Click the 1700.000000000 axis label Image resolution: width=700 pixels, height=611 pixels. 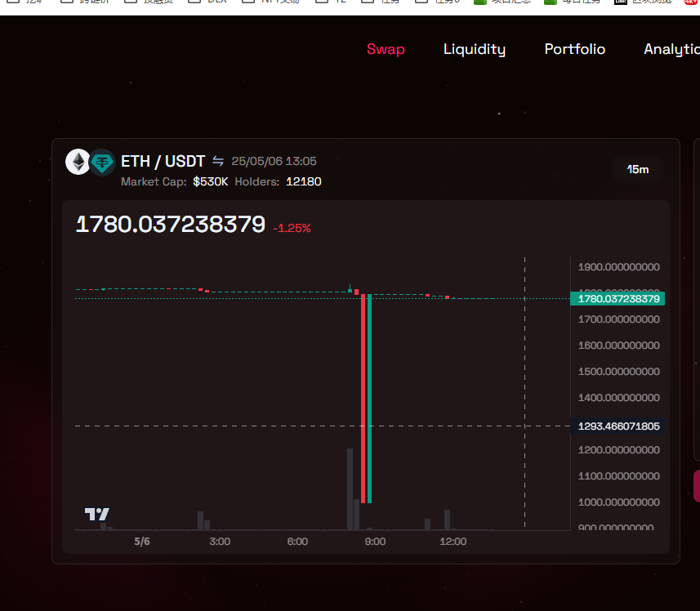coord(619,319)
